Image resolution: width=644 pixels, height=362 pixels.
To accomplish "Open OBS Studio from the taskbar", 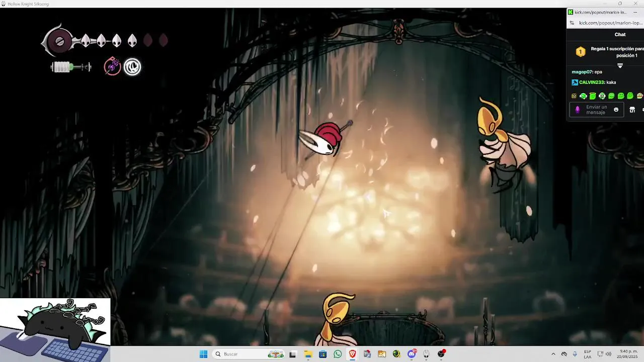I will (441, 354).
